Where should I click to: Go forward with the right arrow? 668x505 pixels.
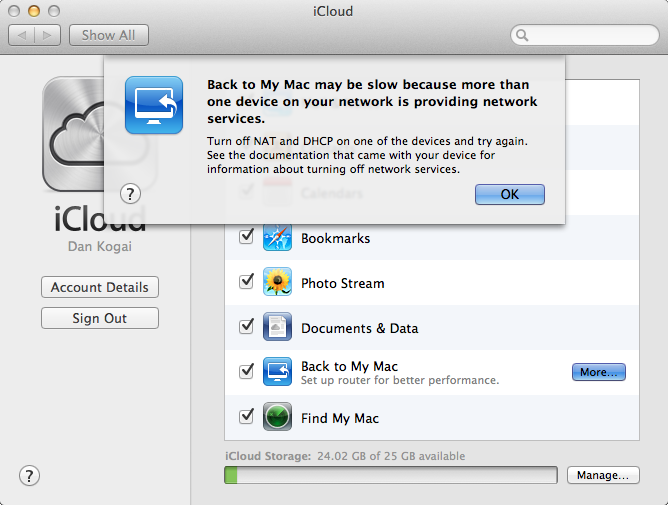47,35
